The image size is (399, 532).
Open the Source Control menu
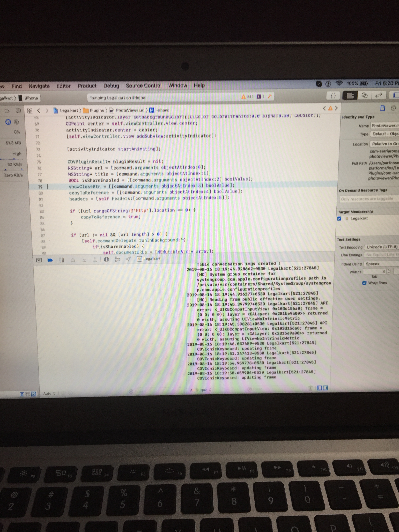click(144, 86)
